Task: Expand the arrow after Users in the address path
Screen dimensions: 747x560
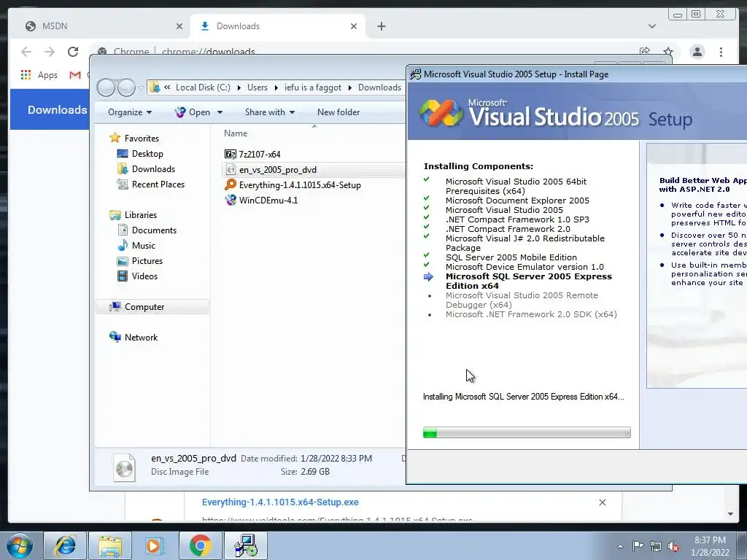Action: pyautogui.click(x=276, y=87)
